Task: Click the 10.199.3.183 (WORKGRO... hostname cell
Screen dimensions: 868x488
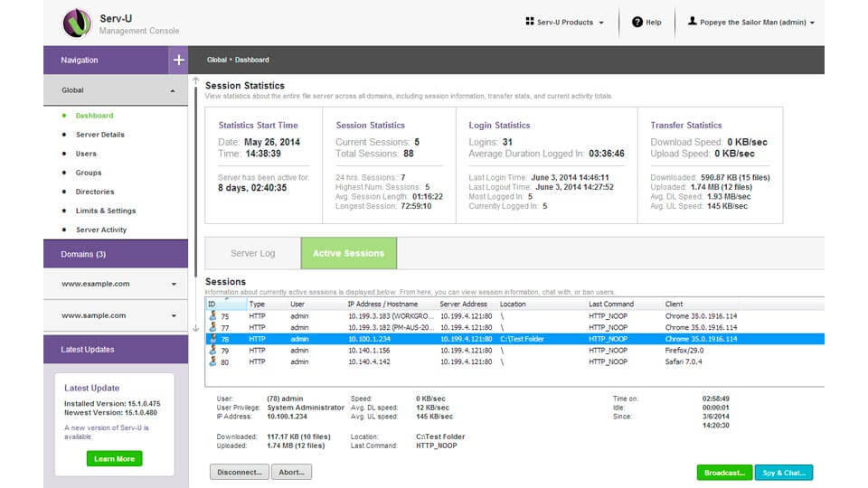Action: 391,316
